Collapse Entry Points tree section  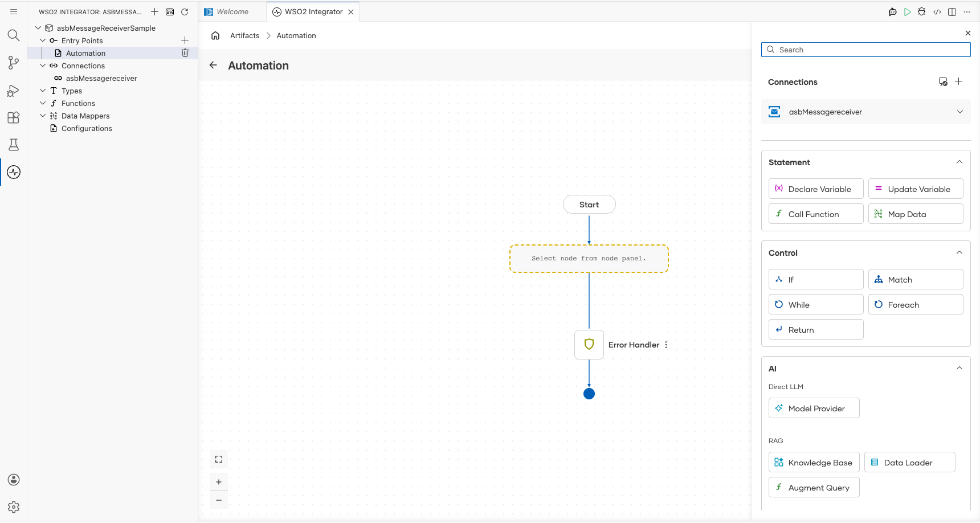(x=43, y=40)
